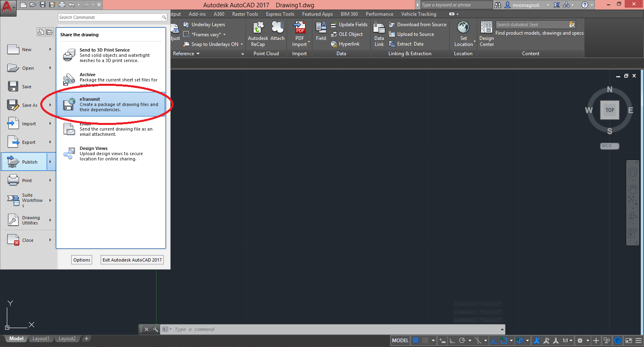Click the Save As icon in Quick Access toolbar
This screenshot has width=644, height=347.
[x=52, y=5]
